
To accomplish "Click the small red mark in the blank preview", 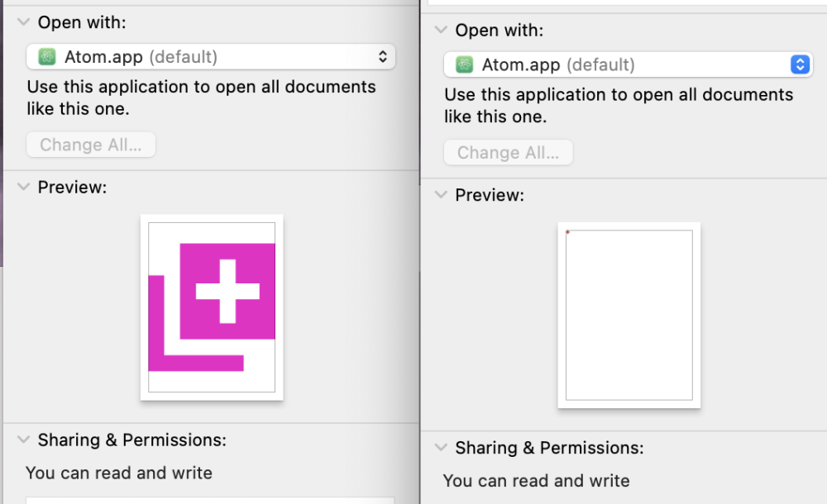I will 567,232.
